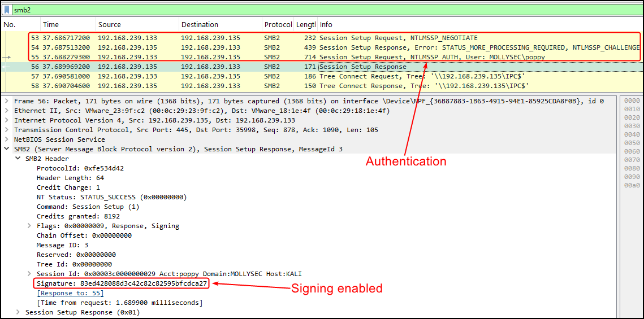Click the 0000 offset in hex pane
Viewport: 644px width, 319px height.
click(632, 101)
